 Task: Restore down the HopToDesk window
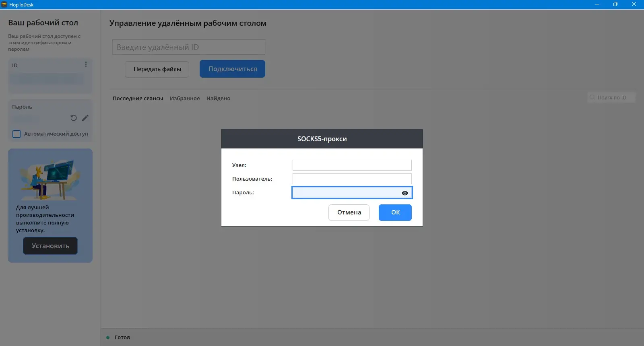coord(615,4)
